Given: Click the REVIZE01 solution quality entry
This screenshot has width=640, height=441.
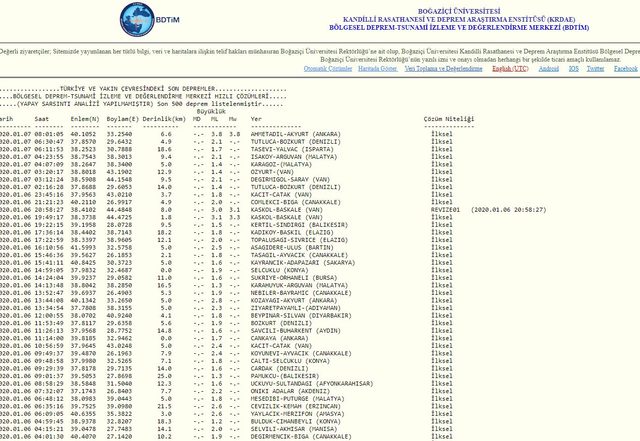Looking at the screenshot, I should pos(471,211).
